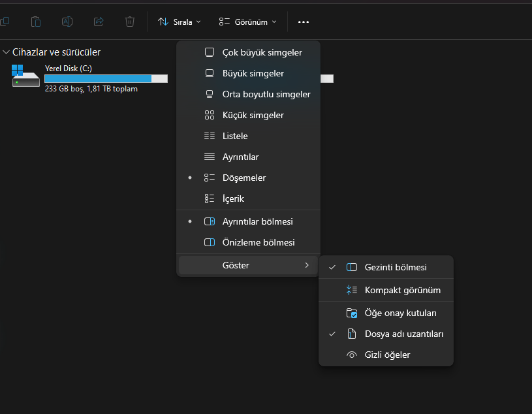Collapse the Cihazlar ve sürücüler group

(x=7, y=52)
